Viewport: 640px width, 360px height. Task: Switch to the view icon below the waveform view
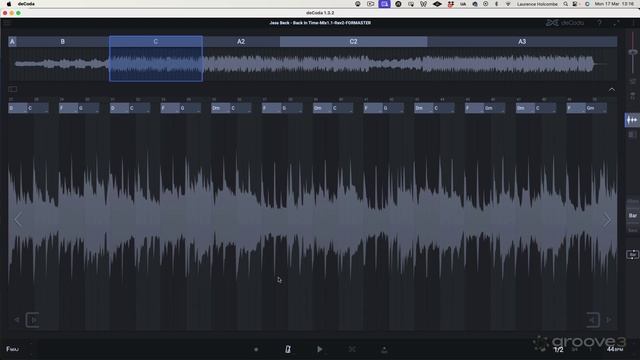click(x=632, y=135)
